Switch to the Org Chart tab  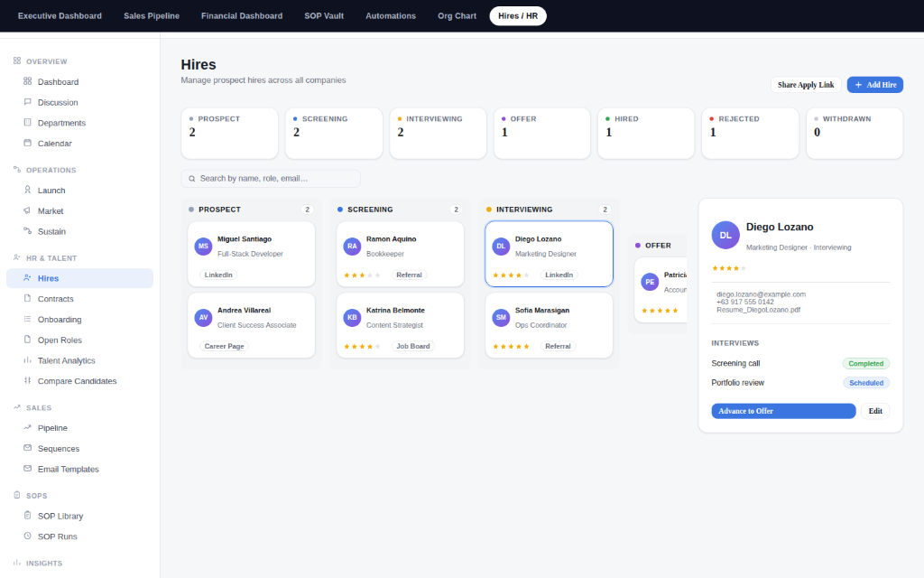tap(457, 16)
